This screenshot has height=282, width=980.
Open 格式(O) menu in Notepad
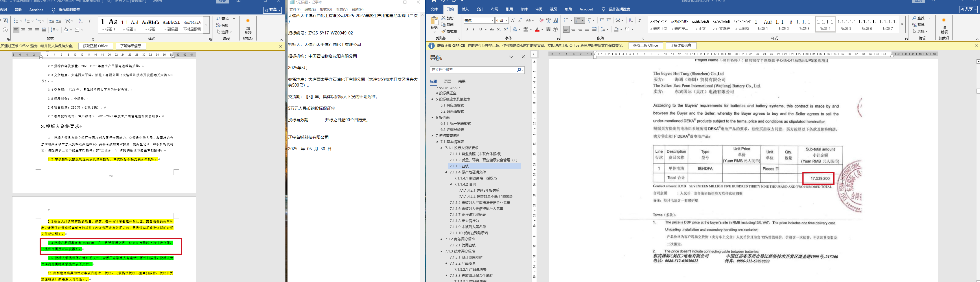tap(326, 10)
